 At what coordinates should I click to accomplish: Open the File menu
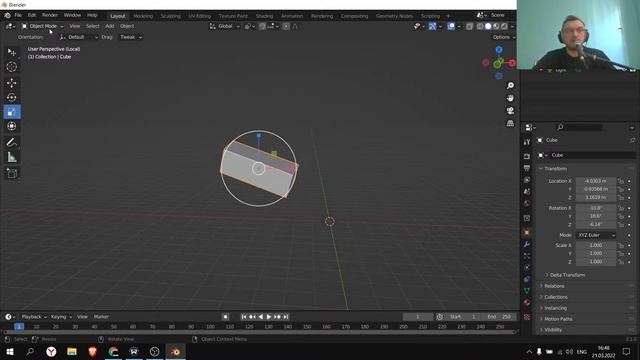click(18, 15)
